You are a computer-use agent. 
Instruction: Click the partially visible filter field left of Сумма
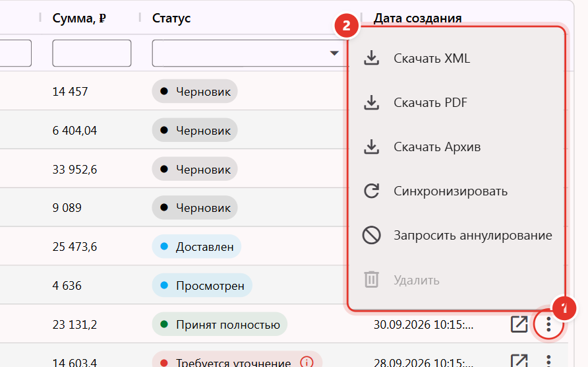click(x=15, y=53)
